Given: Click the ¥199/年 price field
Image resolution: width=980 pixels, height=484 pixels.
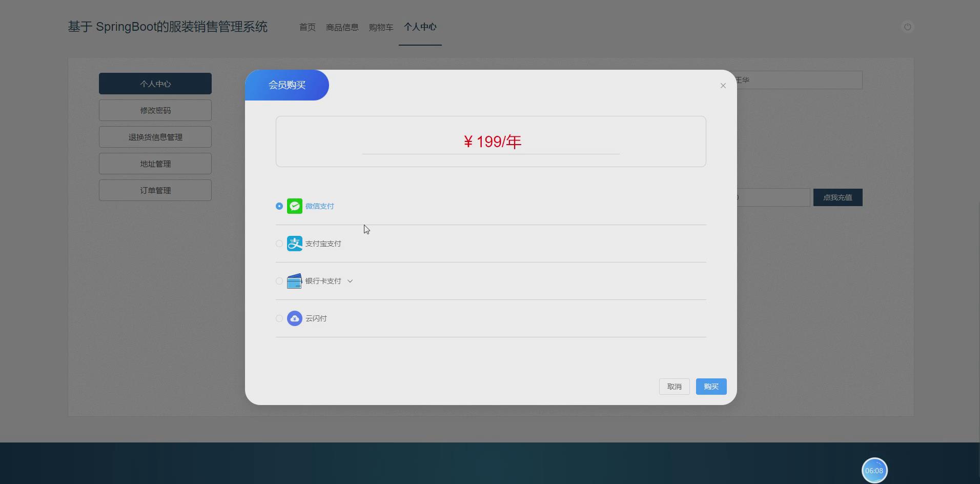Looking at the screenshot, I should click(491, 142).
